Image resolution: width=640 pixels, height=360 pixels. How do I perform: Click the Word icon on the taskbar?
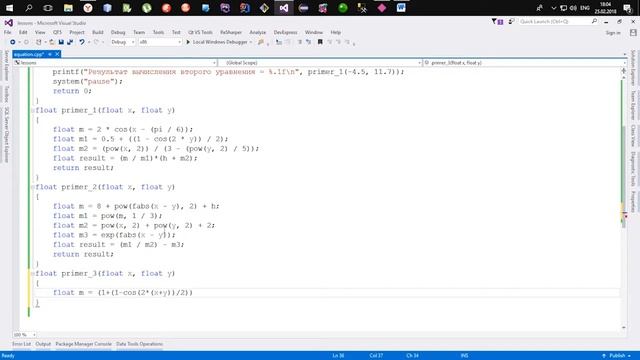click(x=401, y=8)
